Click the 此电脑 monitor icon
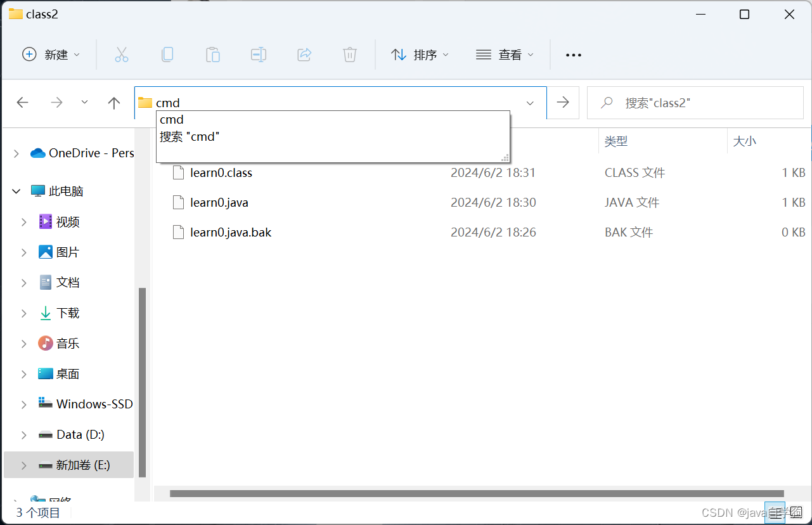The height and width of the screenshot is (525, 812). click(38, 191)
